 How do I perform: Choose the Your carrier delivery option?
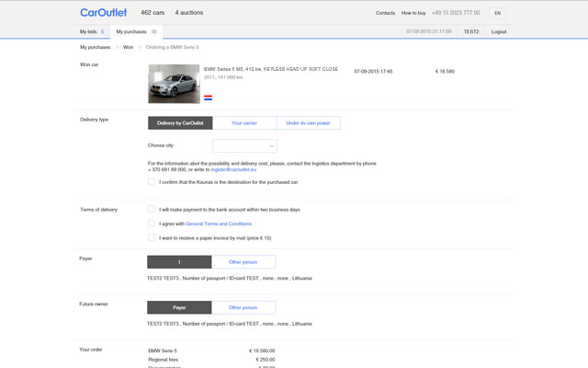tap(244, 122)
